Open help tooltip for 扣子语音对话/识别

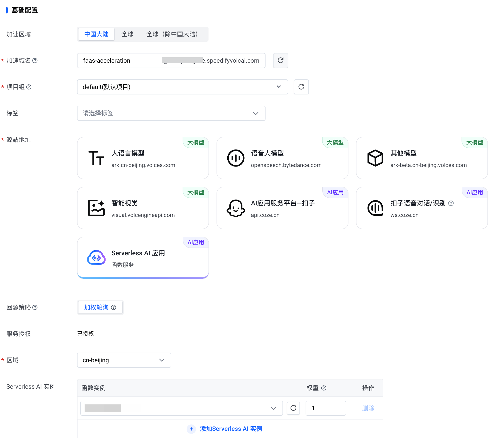[x=451, y=203]
